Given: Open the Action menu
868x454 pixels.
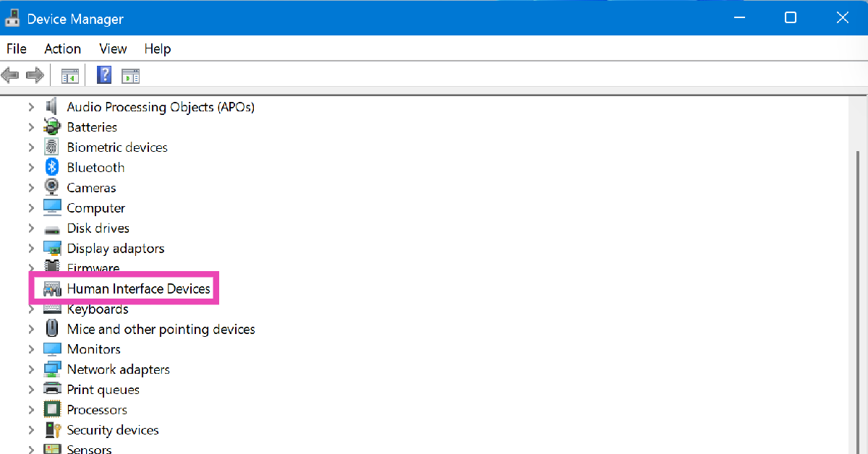Looking at the screenshot, I should [x=62, y=48].
